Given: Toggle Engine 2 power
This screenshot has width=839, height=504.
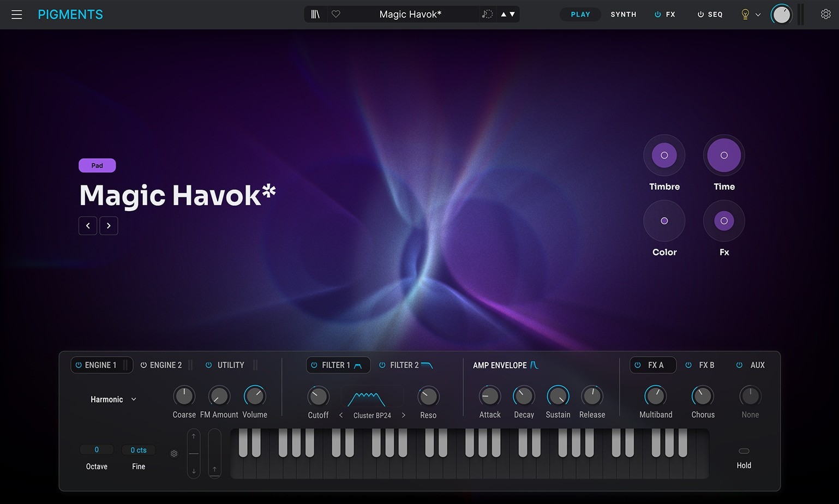Looking at the screenshot, I should [x=143, y=365].
